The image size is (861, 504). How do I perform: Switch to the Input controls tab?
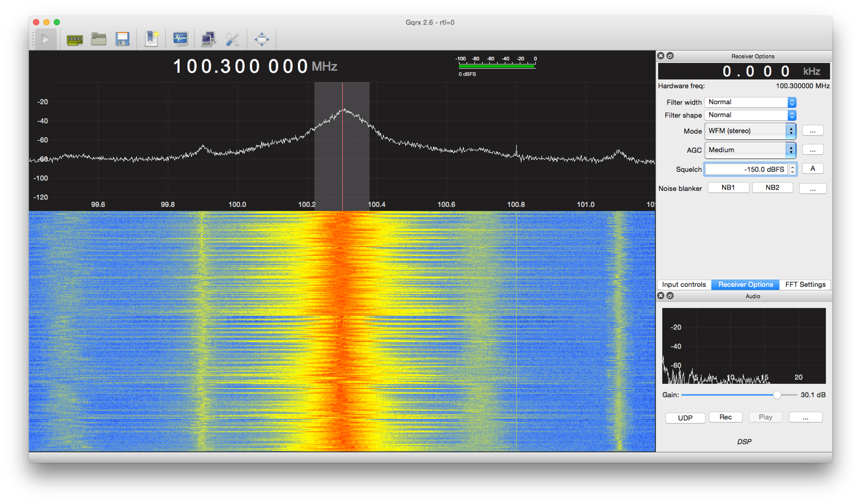pos(684,285)
